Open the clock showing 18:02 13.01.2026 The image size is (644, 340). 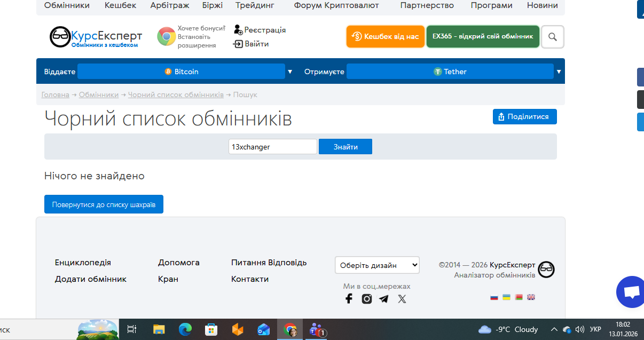623,329
